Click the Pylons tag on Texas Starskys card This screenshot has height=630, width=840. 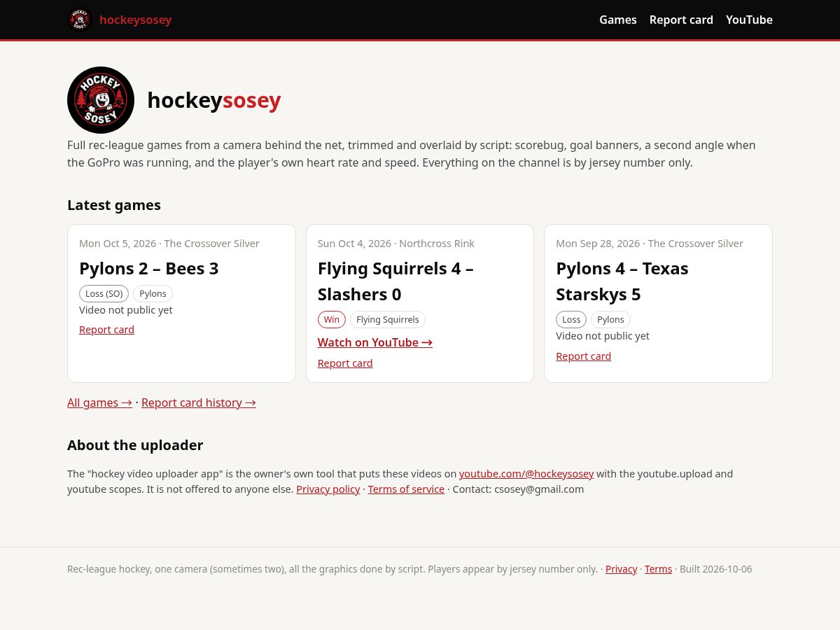click(610, 320)
